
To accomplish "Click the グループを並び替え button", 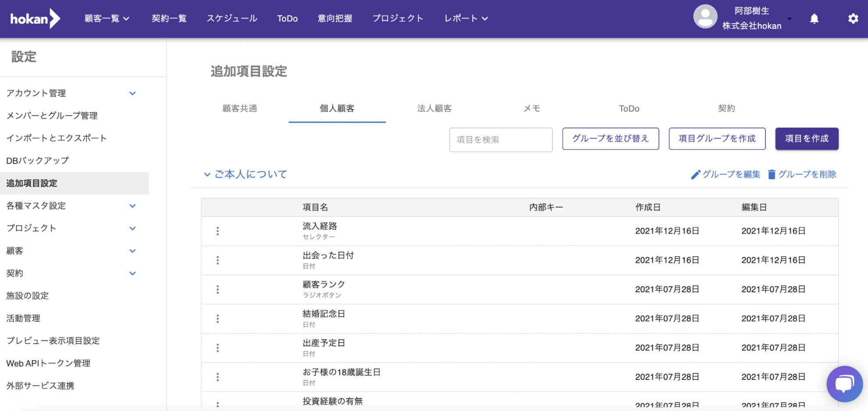I will point(610,139).
